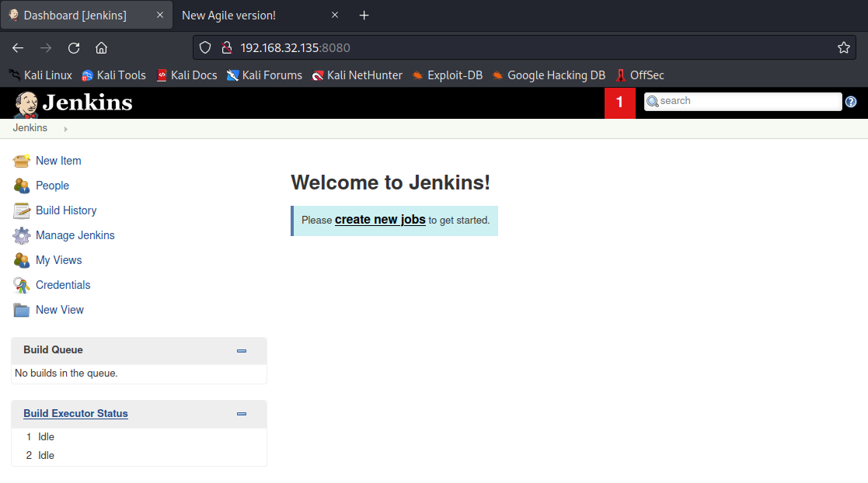Open the New View link

tap(60, 311)
